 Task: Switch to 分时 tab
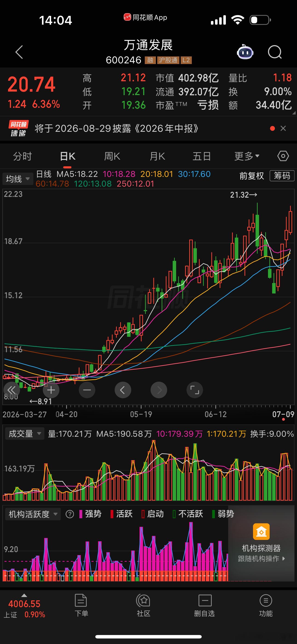23,156
